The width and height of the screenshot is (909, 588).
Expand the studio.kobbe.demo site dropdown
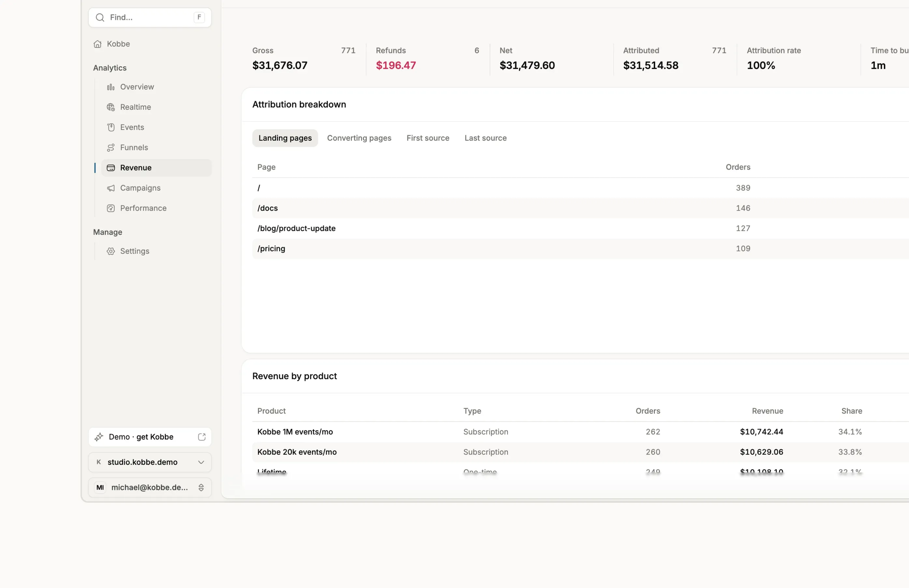(201, 462)
